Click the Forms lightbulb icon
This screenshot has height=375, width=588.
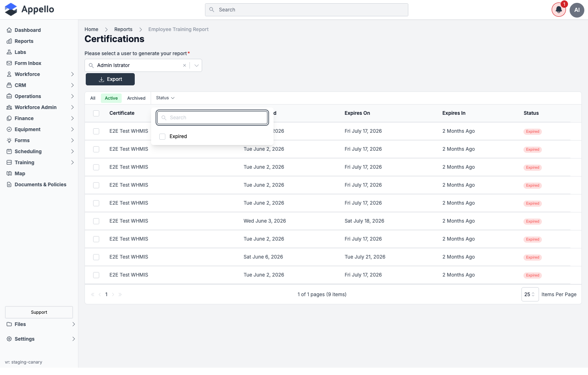tap(9, 141)
